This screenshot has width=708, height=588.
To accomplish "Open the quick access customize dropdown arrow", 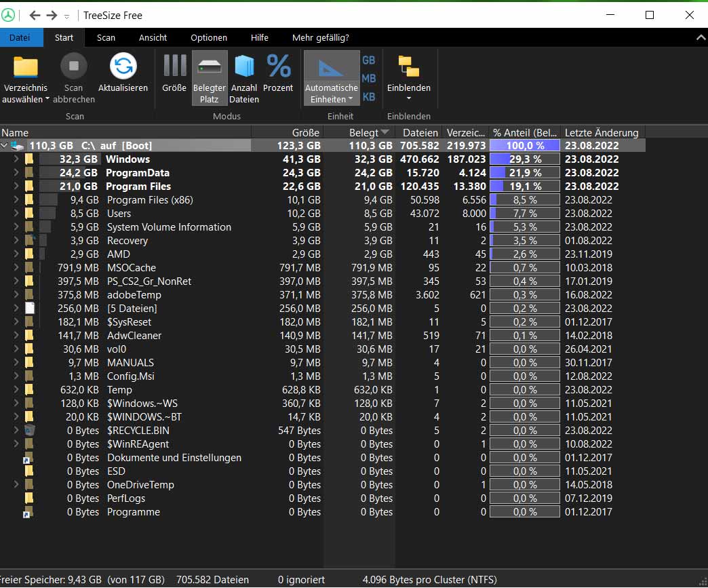I will tap(67, 17).
